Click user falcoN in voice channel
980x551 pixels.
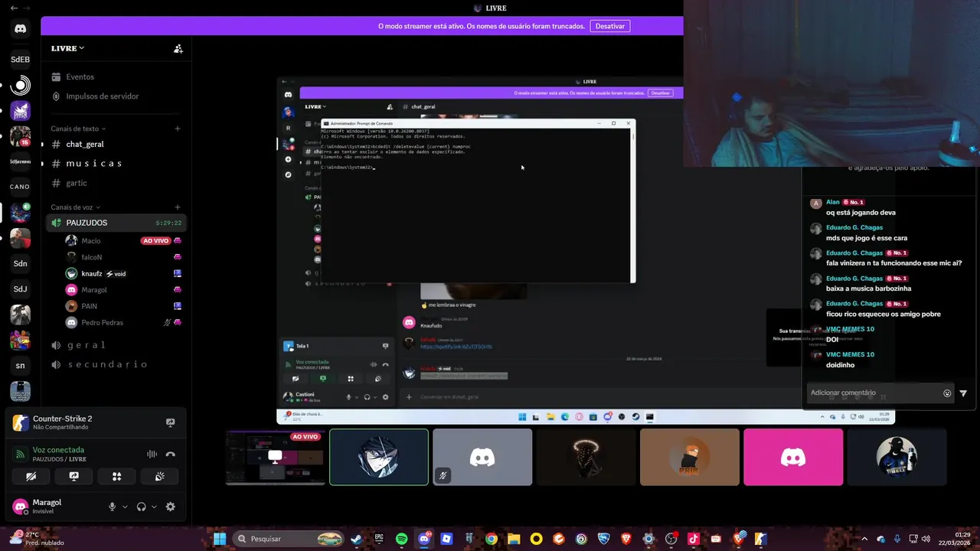[122, 257]
